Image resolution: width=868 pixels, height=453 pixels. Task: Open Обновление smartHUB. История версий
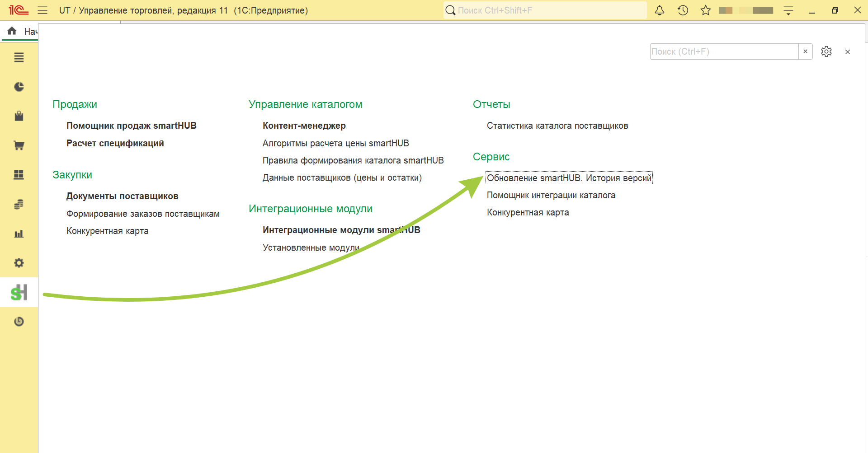569,178
